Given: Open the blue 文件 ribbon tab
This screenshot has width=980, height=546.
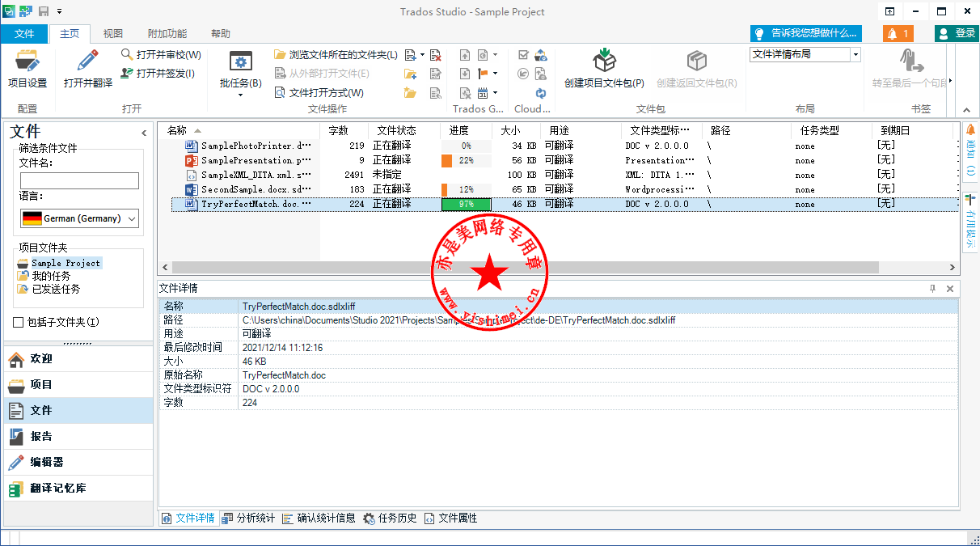Looking at the screenshot, I should [x=24, y=34].
